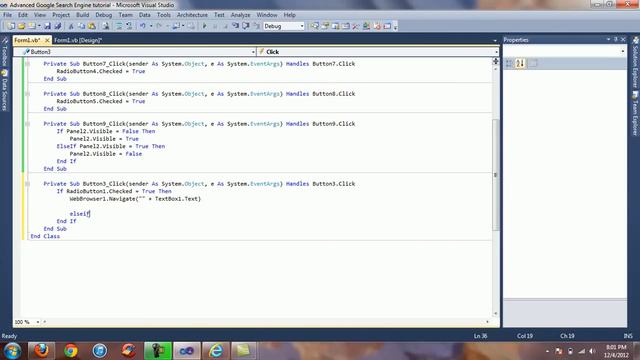640x360 pixels.
Task: Click the taskbar volume speaker icon
Action: coord(592,351)
